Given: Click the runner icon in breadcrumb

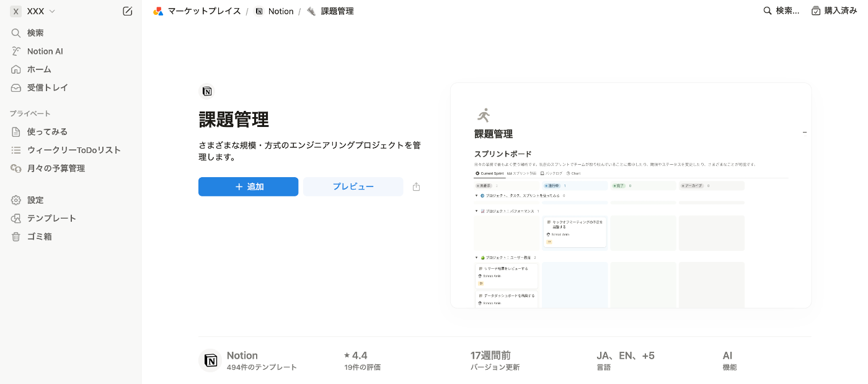Looking at the screenshot, I should coord(311,11).
